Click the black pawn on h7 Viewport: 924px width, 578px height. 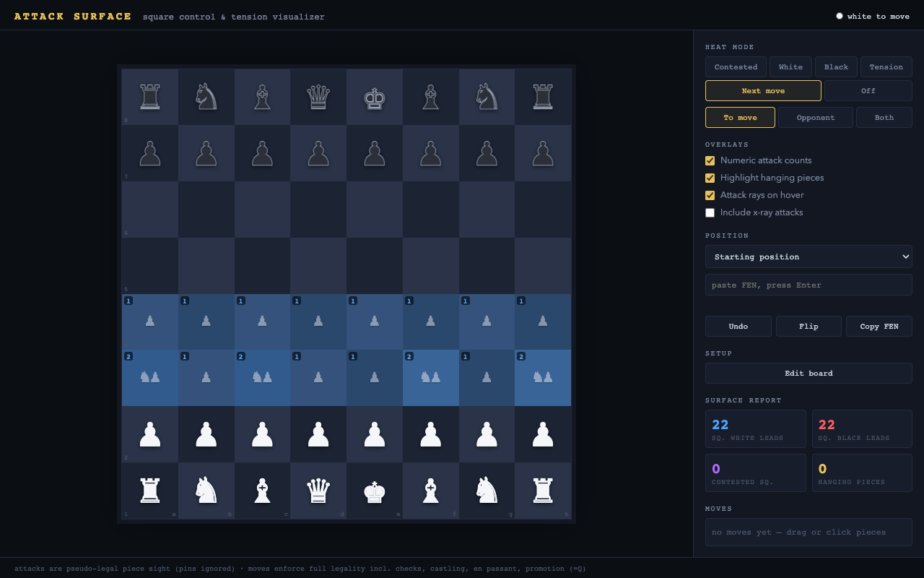tap(543, 153)
